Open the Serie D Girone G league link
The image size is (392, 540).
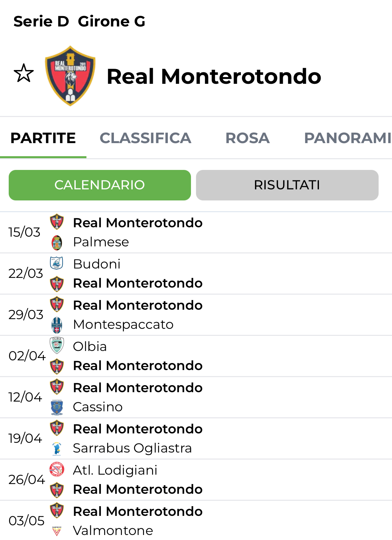(79, 21)
